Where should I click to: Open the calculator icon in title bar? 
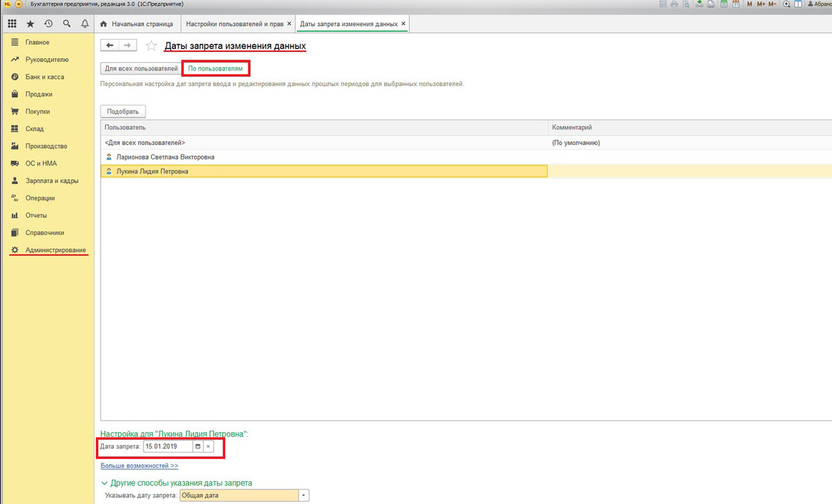click(724, 4)
